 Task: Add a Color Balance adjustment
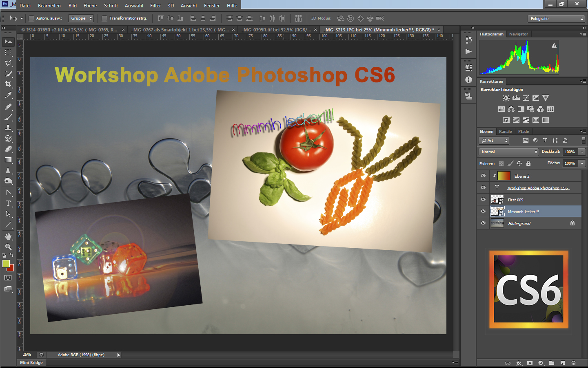click(511, 109)
